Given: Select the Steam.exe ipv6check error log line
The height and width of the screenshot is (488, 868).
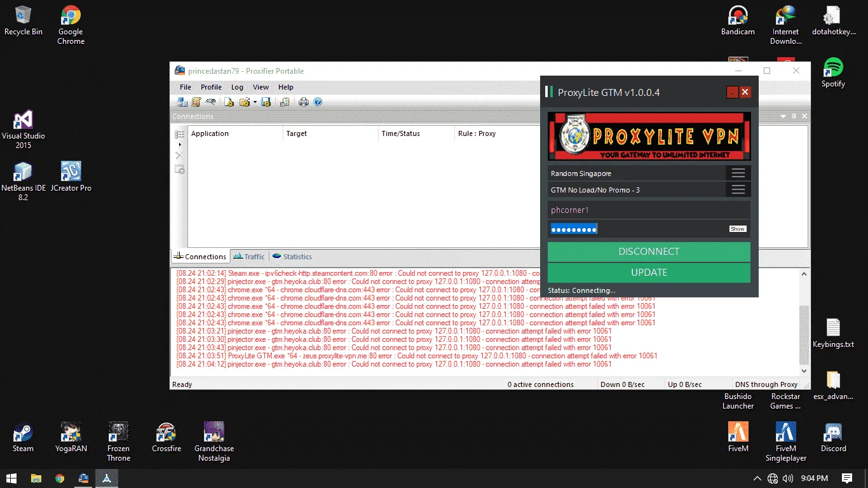Looking at the screenshot, I should 358,273.
